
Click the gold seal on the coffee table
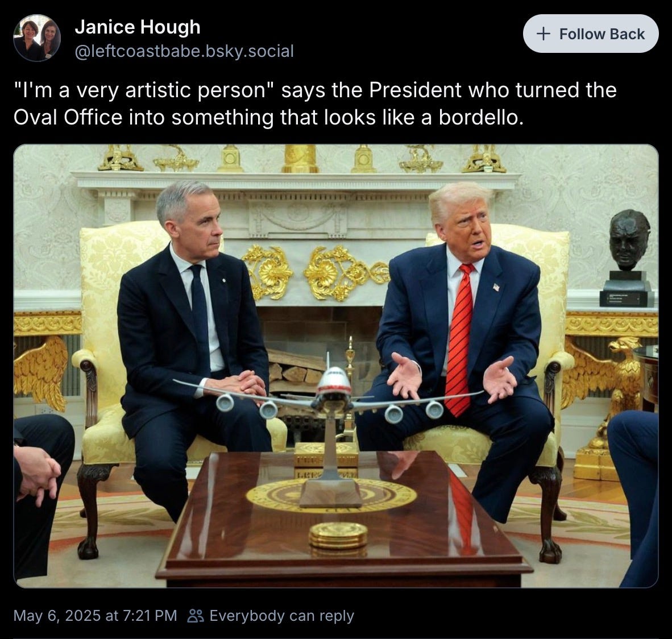[331, 495]
